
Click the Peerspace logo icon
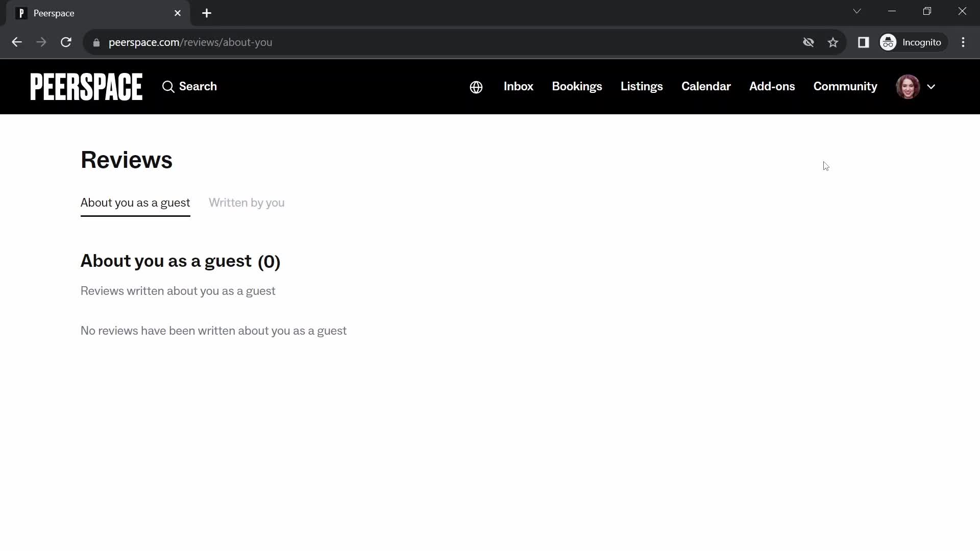pos(86,86)
